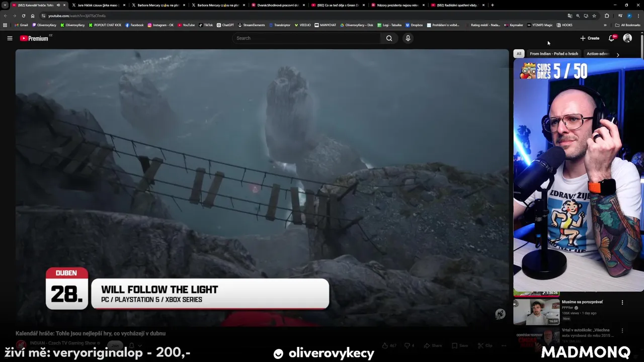The height and width of the screenshot is (362, 644).
Task: Focus the YouTube Search field
Action: coord(307,38)
